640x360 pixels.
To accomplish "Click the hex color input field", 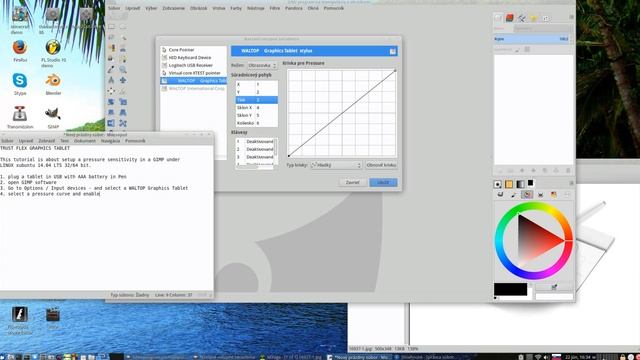I will pyautogui.click(x=554, y=296).
